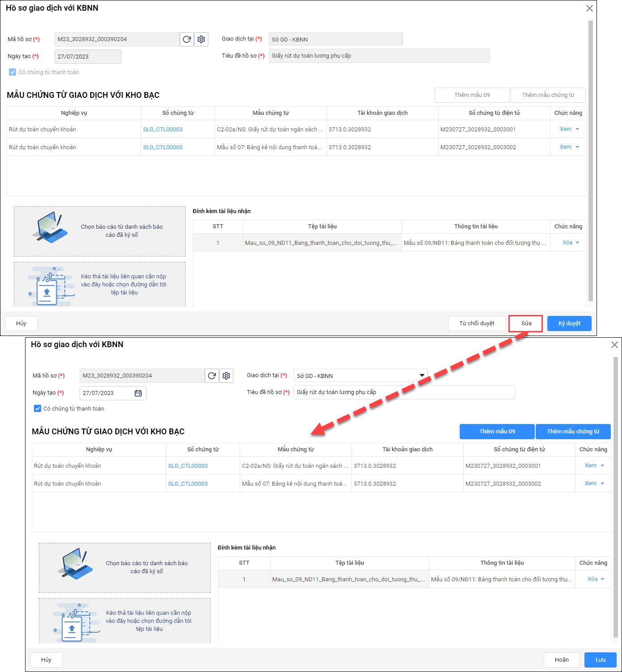Click Tài khoản giao dịch header upper dialog
622x672 pixels.
click(383, 113)
